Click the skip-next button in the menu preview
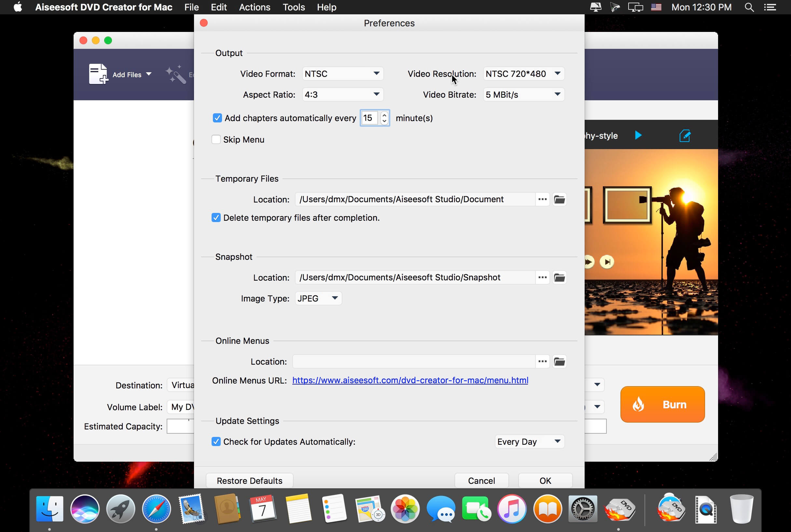 [607, 262]
